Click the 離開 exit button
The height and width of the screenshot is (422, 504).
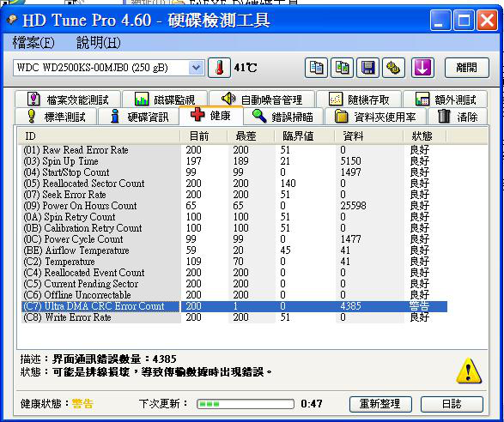click(x=467, y=68)
